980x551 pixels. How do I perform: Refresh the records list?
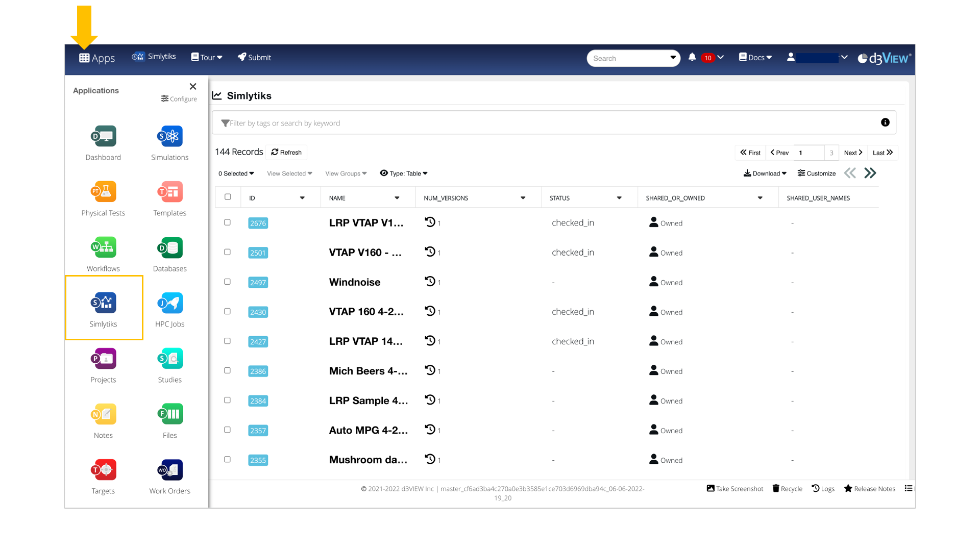pyautogui.click(x=286, y=152)
